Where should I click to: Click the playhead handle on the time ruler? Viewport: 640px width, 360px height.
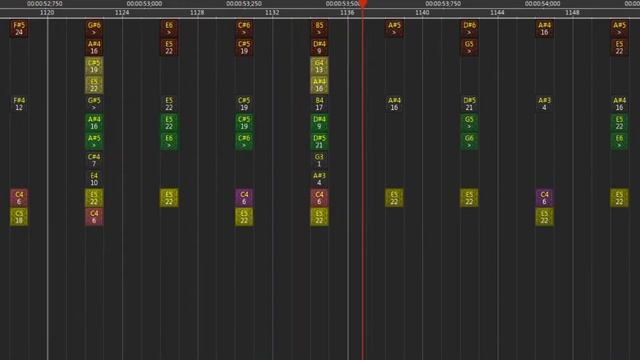[362, 4]
